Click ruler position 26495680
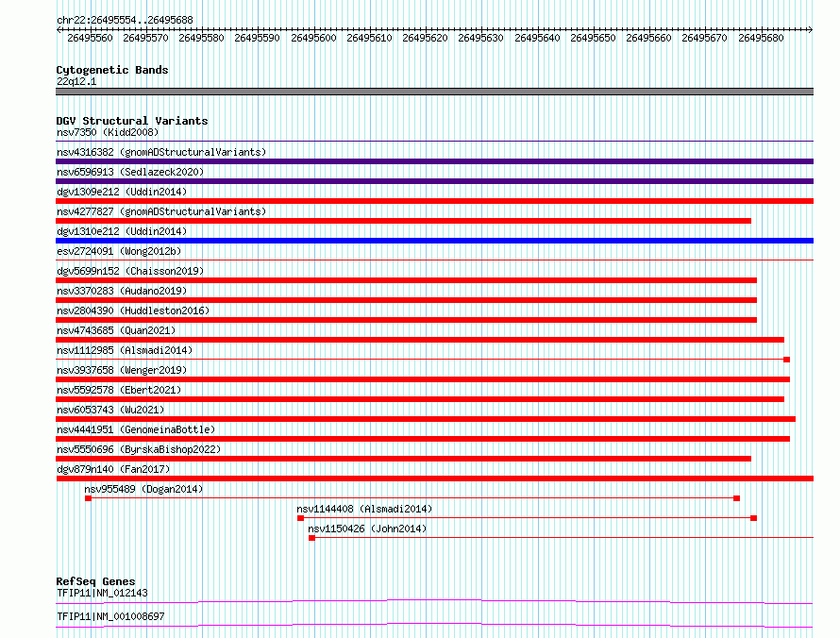Image resolution: width=840 pixels, height=638 pixels. (x=761, y=38)
